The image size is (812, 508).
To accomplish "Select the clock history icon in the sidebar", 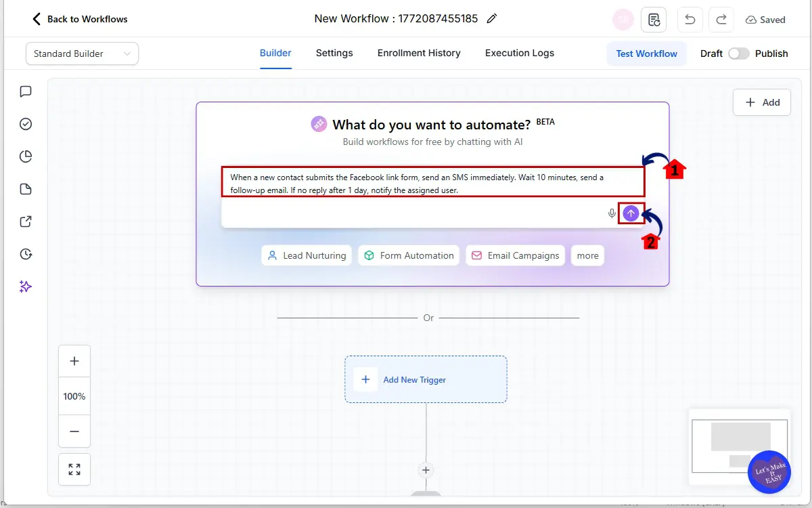I will coord(25,254).
